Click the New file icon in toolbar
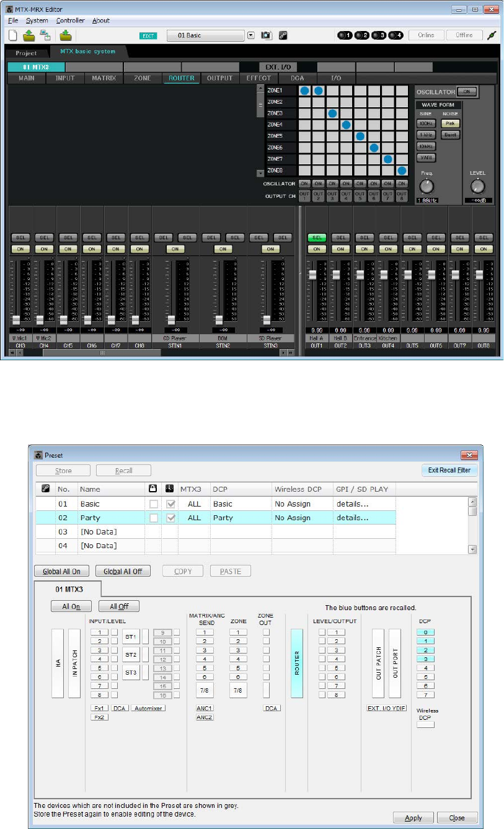The height and width of the screenshot is (829, 504). tap(13, 35)
